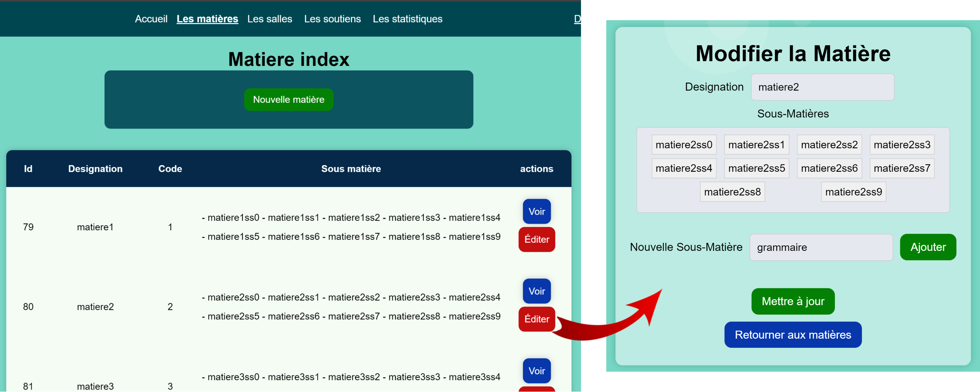Viewport: 980px width, 392px height.
Task: Click the Sous matière column header
Action: [x=351, y=168]
